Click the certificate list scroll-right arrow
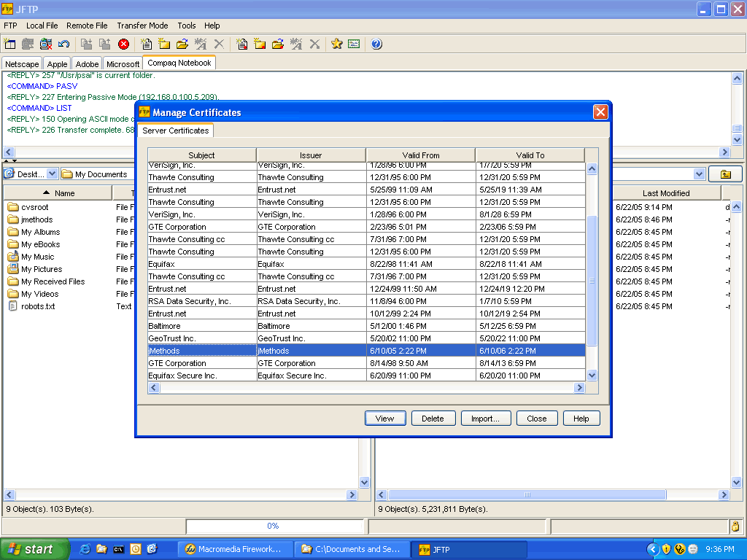The height and width of the screenshot is (560, 747). click(579, 388)
